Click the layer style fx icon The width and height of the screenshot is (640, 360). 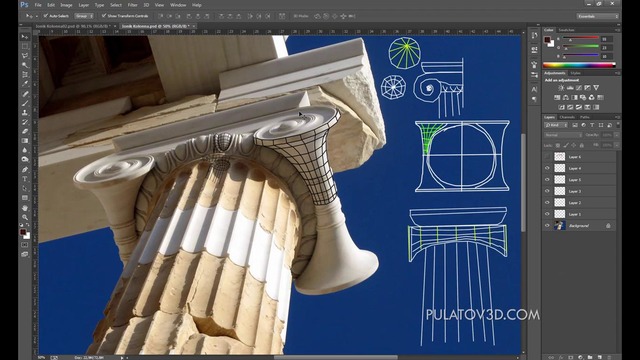click(x=561, y=357)
